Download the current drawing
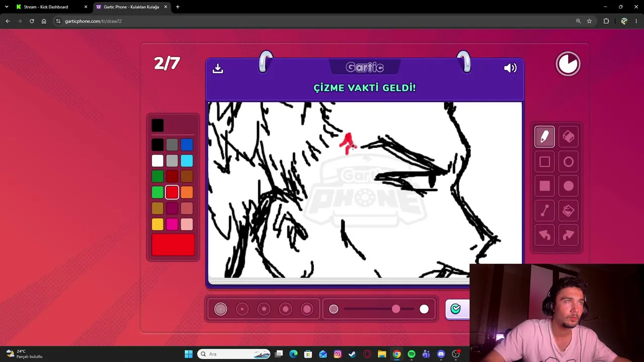Image resolution: width=644 pixels, height=362 pixels. click(x=218, y=68)
